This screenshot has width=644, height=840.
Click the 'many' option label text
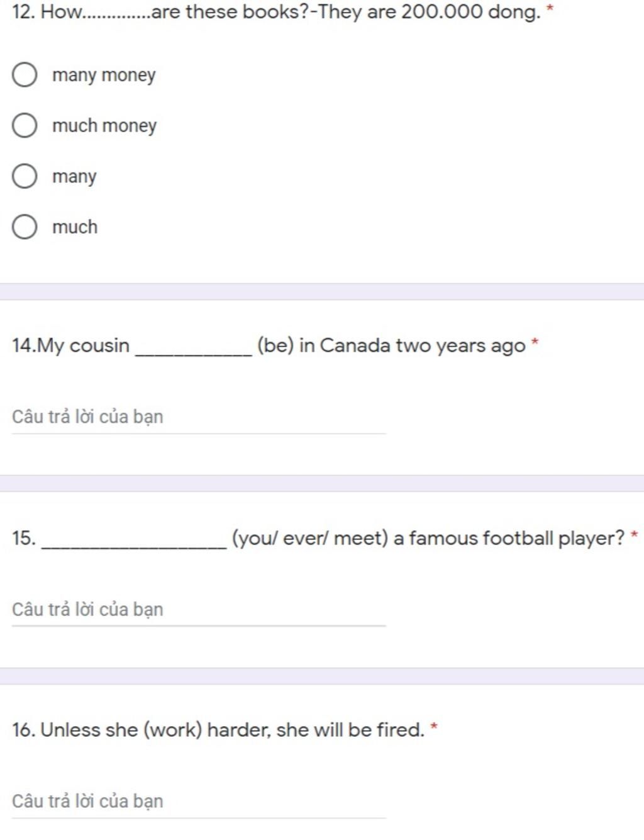(x=74, y=177)
